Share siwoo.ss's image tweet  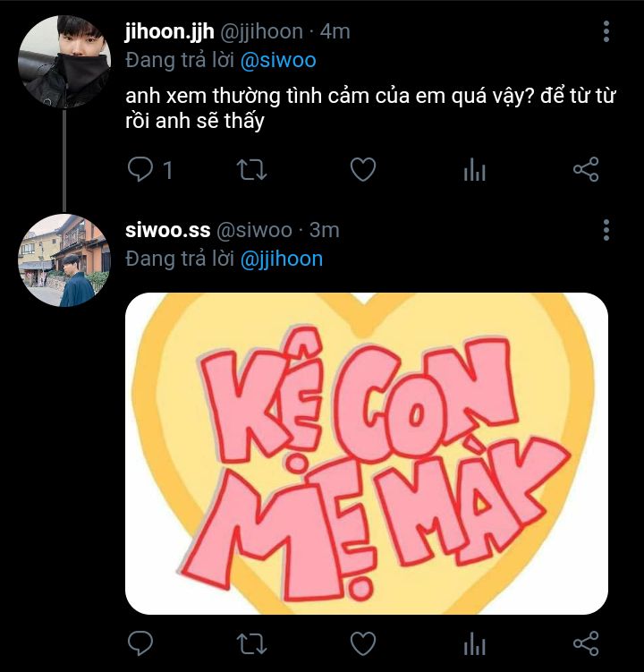point(586,643)
